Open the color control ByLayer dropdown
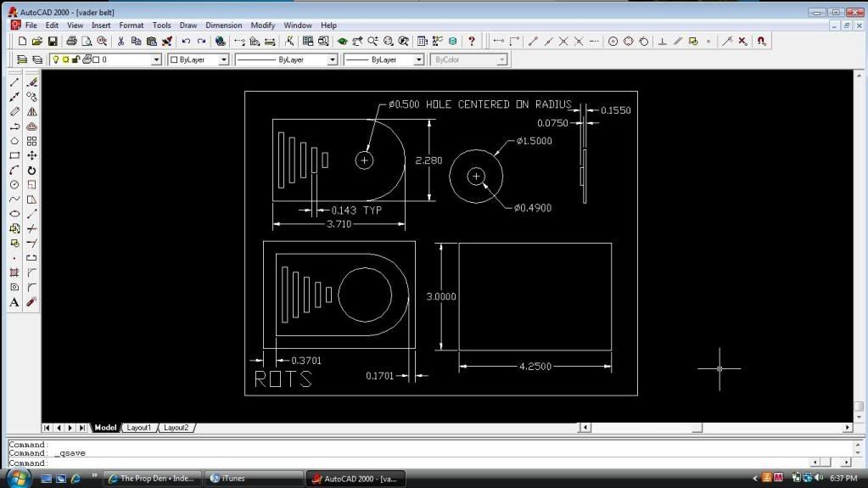Screen dimensions: 868x488 click(x=224, y=59)
